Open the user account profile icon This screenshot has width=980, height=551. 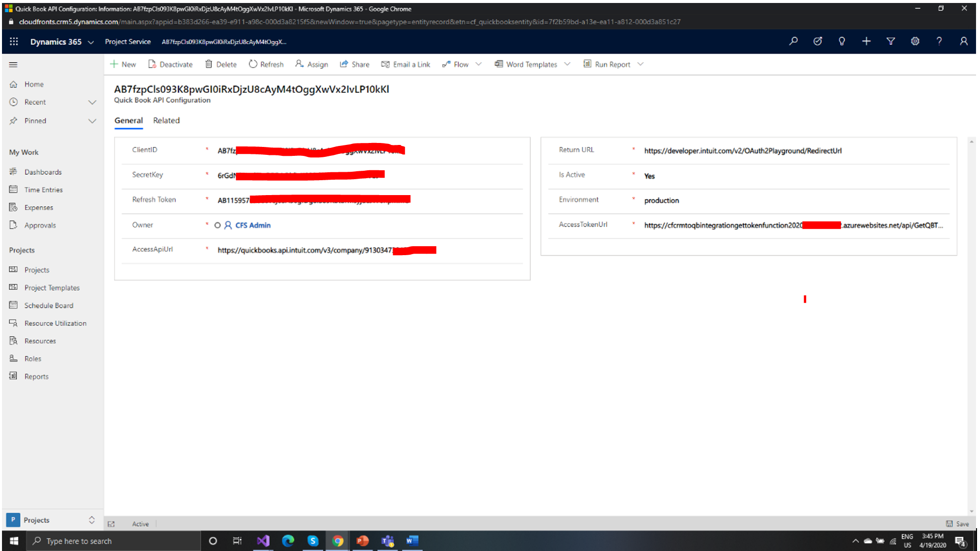(964, 41)
